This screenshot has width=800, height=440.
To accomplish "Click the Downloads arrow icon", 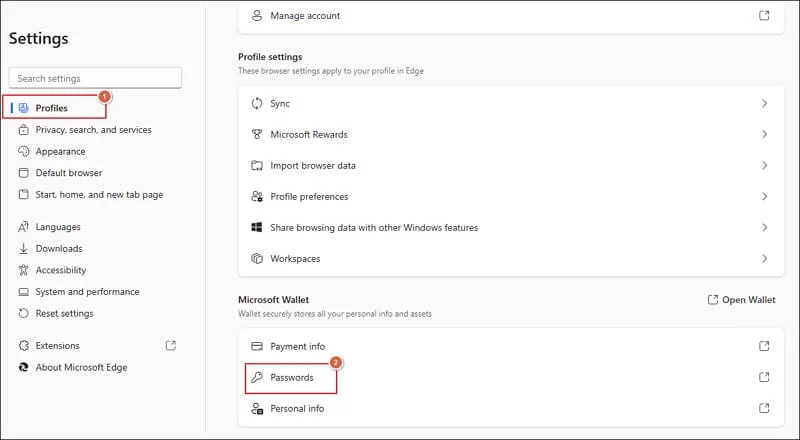I will point(23,249).
